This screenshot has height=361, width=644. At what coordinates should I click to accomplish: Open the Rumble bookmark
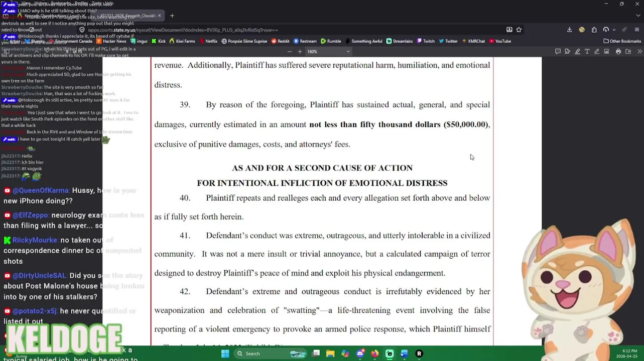331,41
